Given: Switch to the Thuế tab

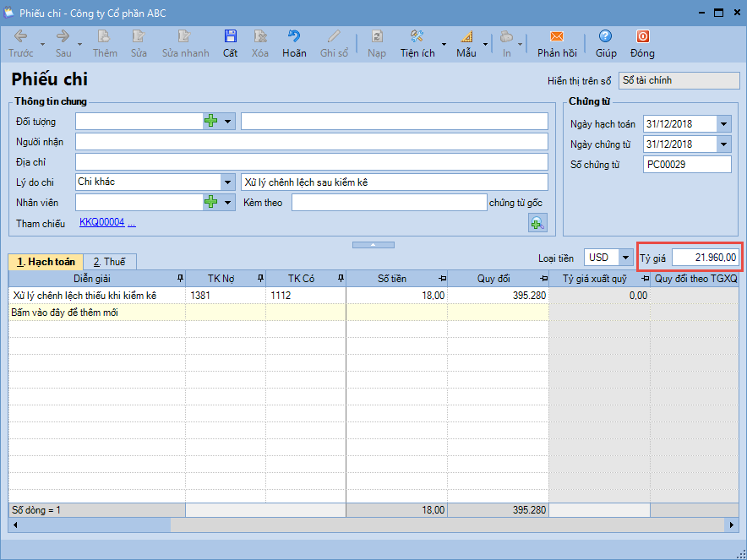Looking at the screenshot, I should pos(109,262).
